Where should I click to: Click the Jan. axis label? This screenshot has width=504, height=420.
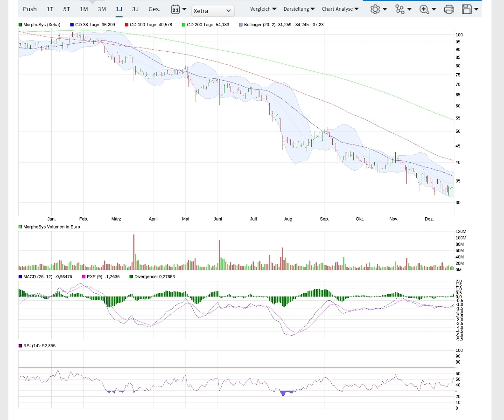click(x=51, y=219)
